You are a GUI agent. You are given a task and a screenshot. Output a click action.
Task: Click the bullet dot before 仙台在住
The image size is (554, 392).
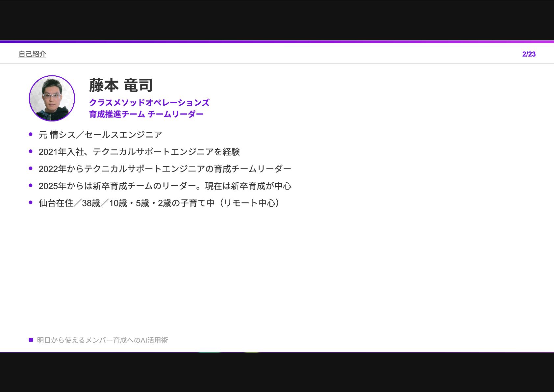[31, 203]
